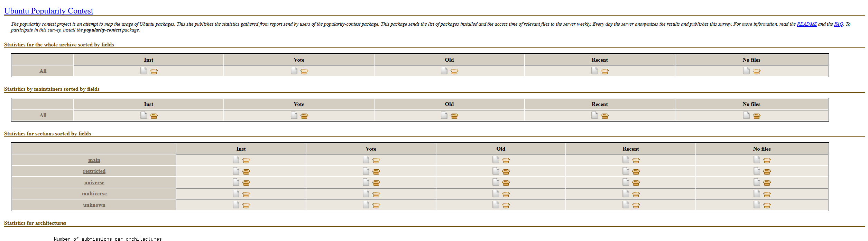Open the FAQ link
This screenshot has height=241, width=868.
pos(839,24)
